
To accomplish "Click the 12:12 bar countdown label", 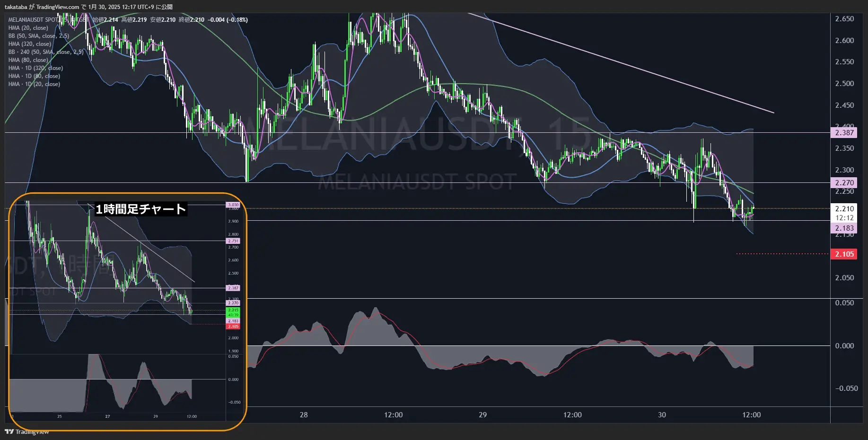I will pyautogui.click(x=844, y=218).
